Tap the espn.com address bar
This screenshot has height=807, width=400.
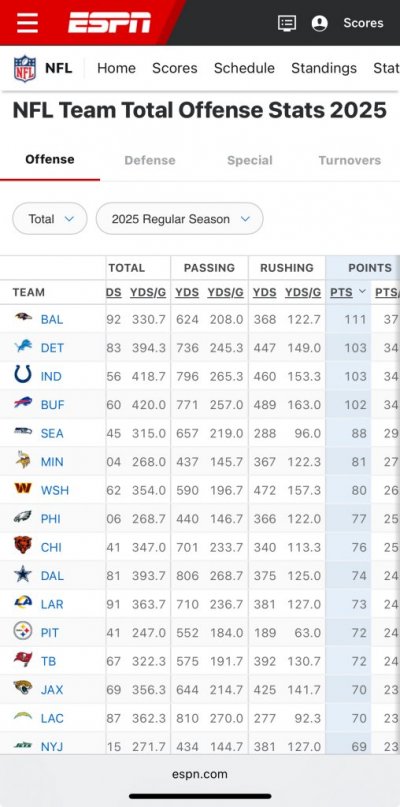(200, 774)
